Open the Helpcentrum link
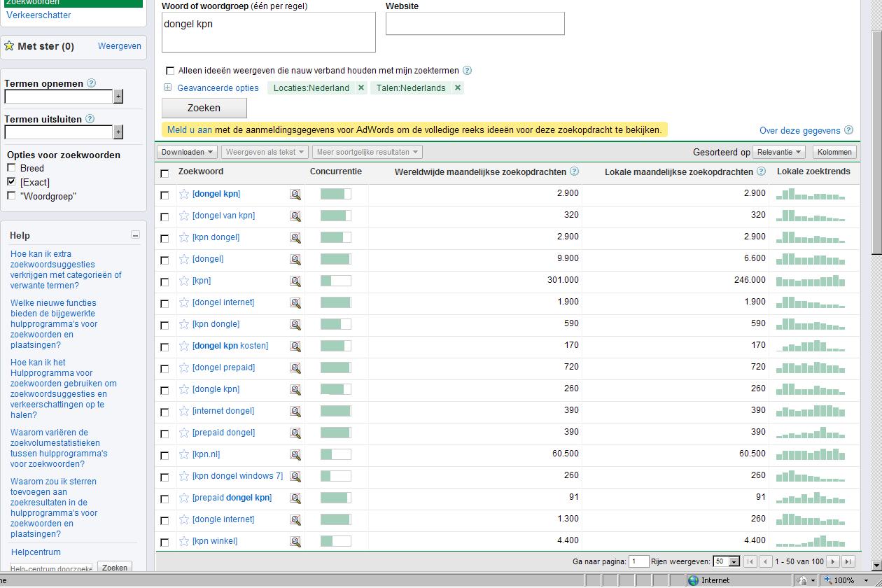This screenshot has width=882, height=588. click(x=36, y=552)
